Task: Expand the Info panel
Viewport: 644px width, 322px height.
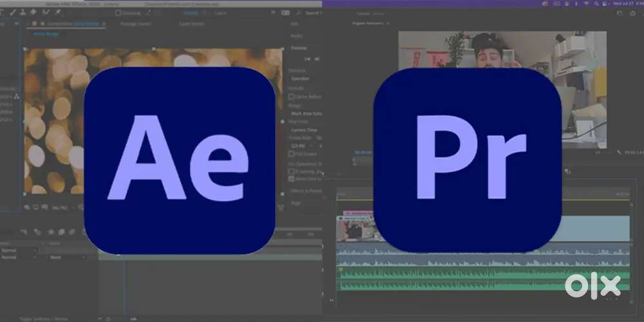Action: click(294, 24)
